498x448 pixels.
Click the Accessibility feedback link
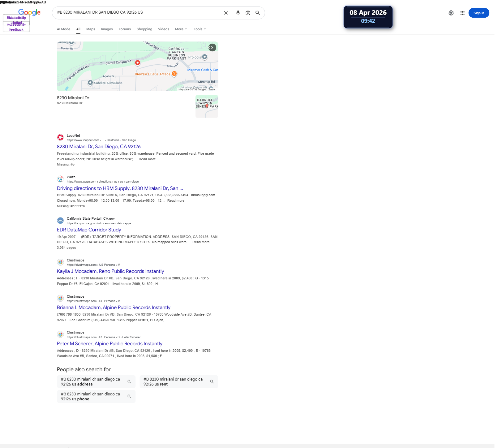(16, 27)
